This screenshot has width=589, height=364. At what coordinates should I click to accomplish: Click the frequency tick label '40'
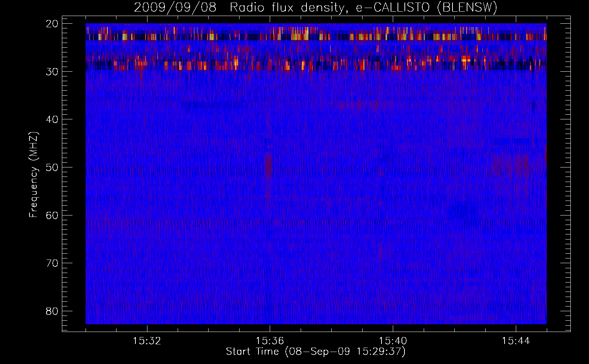(x=52, y=119)
